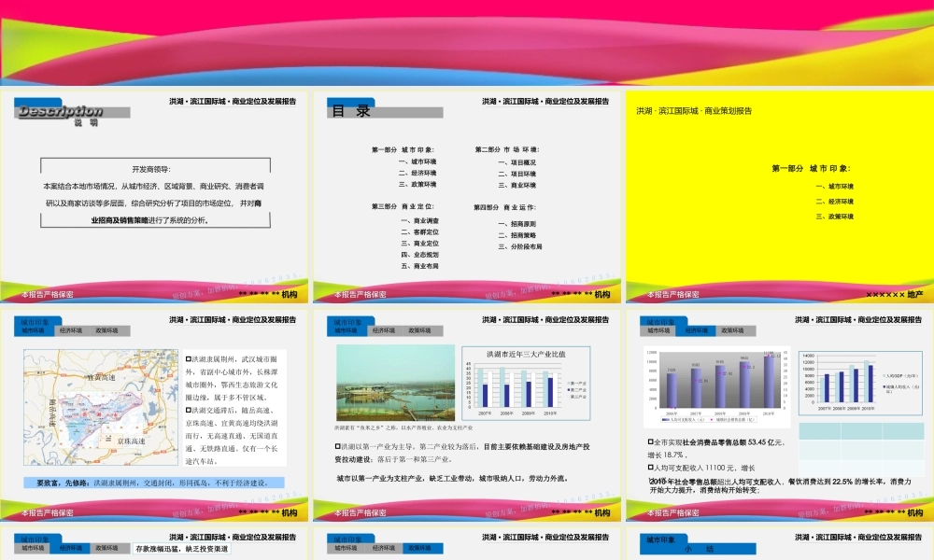This screenshot has height=560, width=934.
Task: Click 第四部分 商业运作 in the 目录 slide
Action: tap(504, 208)
